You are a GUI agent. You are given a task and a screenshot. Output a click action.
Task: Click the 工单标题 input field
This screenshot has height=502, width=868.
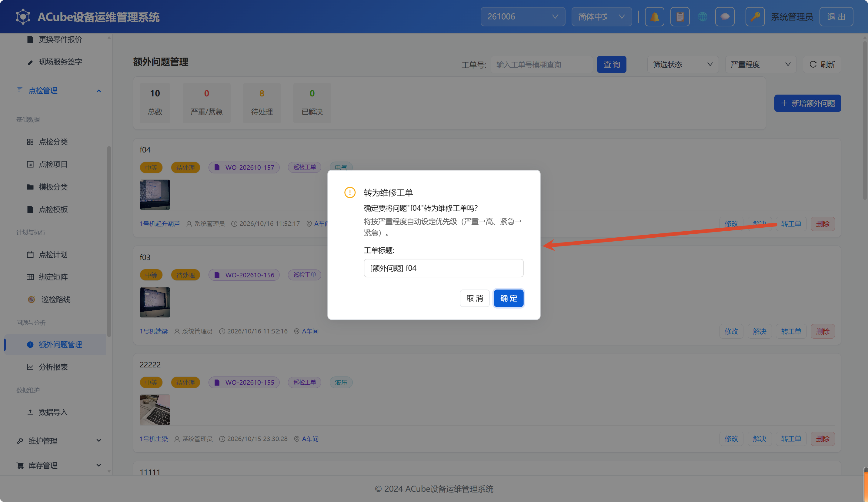click(x=443, y=268)
